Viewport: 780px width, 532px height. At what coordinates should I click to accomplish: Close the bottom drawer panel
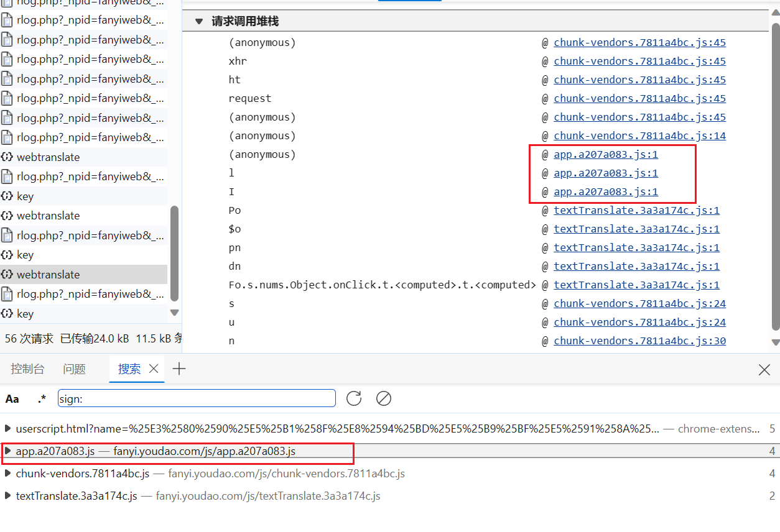764,370
